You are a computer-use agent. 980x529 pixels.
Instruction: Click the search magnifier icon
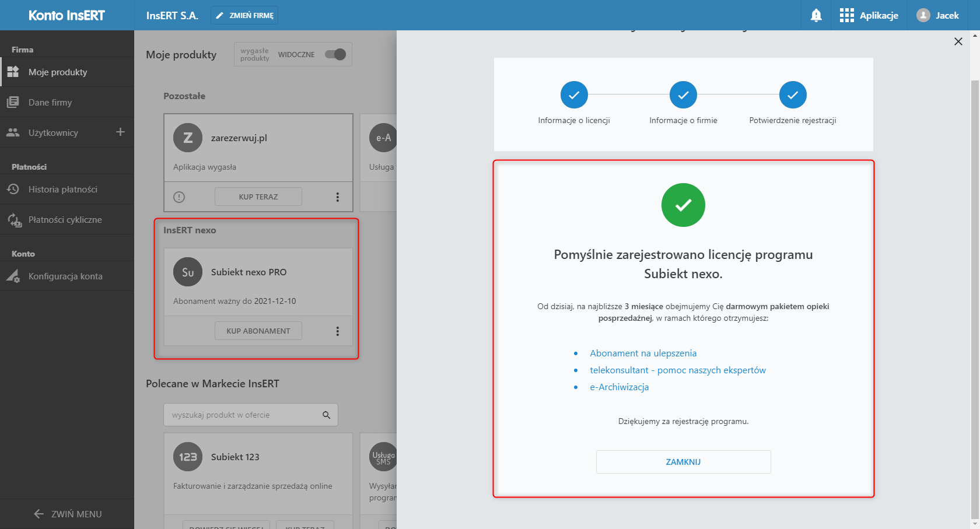click(x=327, y=415)
